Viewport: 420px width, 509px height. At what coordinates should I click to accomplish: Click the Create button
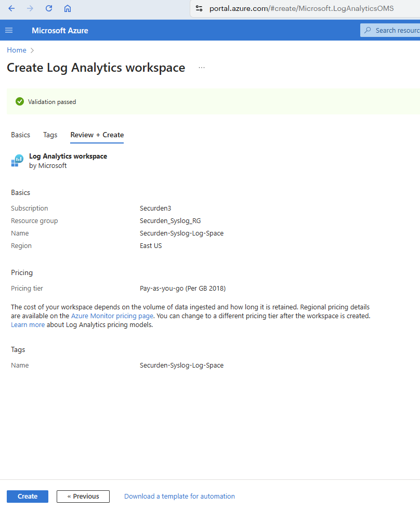tap(28, 497)
